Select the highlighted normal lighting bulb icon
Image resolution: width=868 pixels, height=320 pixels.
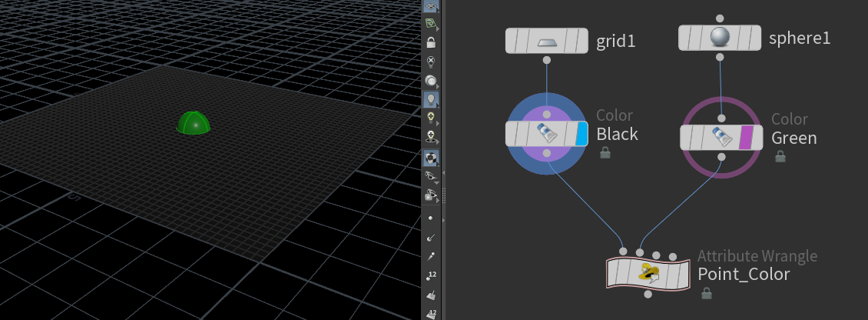coord(431,100)
